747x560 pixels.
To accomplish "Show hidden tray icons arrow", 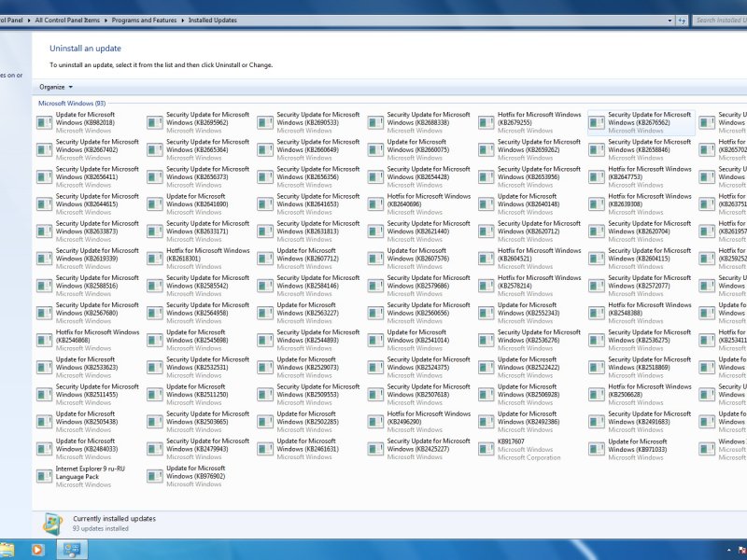I will pos(728,551).
